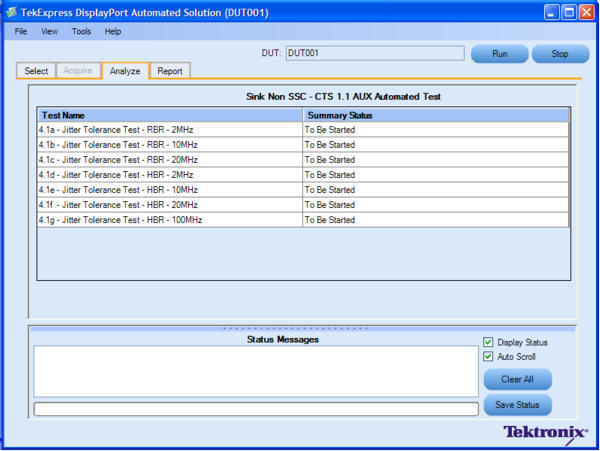Maximize the TekExpress window

(x=569, y=12)
